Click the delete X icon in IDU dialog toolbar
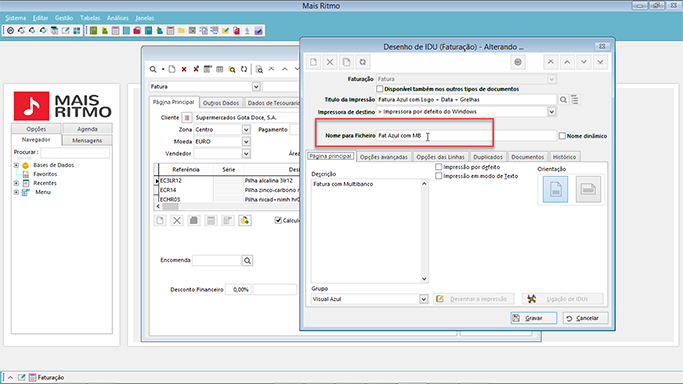Image resolution: width=683 pixels, height=384 pixels. click(330, 62)
